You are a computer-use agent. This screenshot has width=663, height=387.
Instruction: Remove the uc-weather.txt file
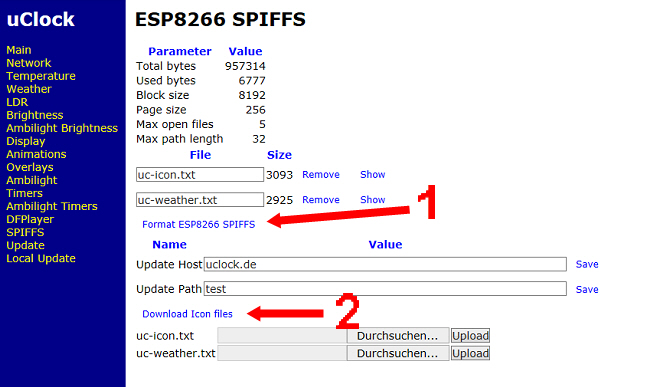tap(321, 200)
